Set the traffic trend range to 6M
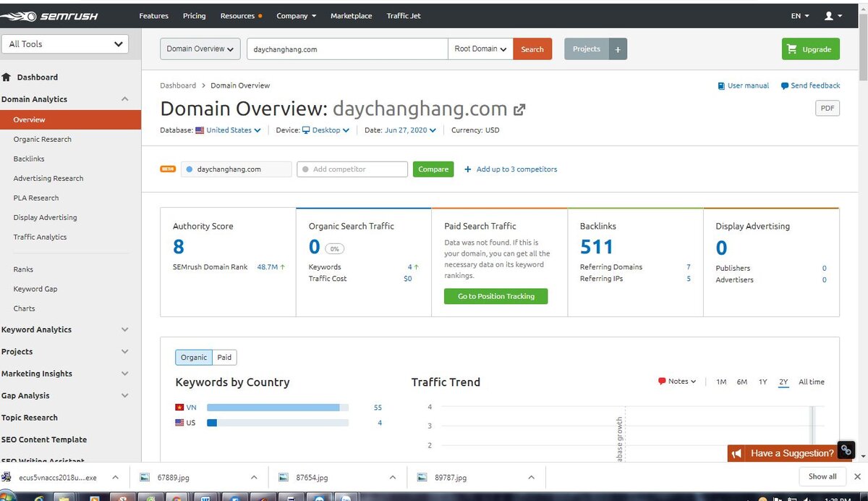 click(742, 382)
